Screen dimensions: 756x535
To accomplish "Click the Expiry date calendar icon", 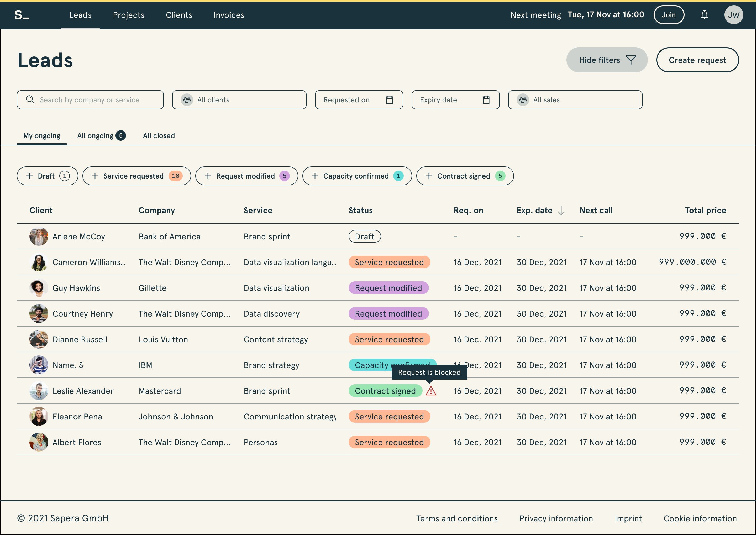I will click(486, 100).
